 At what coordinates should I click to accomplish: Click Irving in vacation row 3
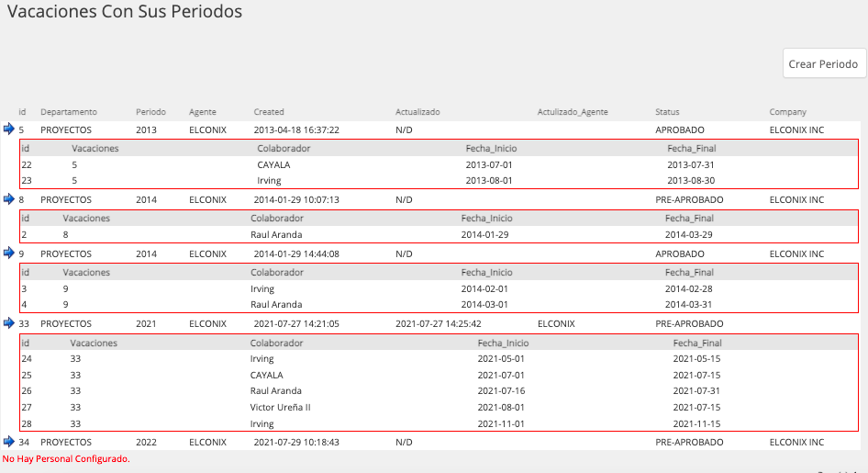click(262, 288)
